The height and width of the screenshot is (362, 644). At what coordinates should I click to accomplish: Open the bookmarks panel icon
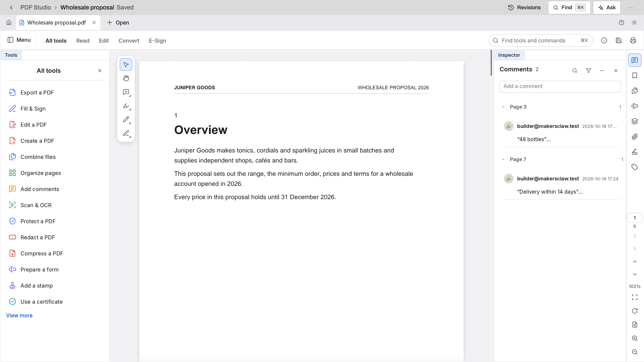tap(635, 75)
